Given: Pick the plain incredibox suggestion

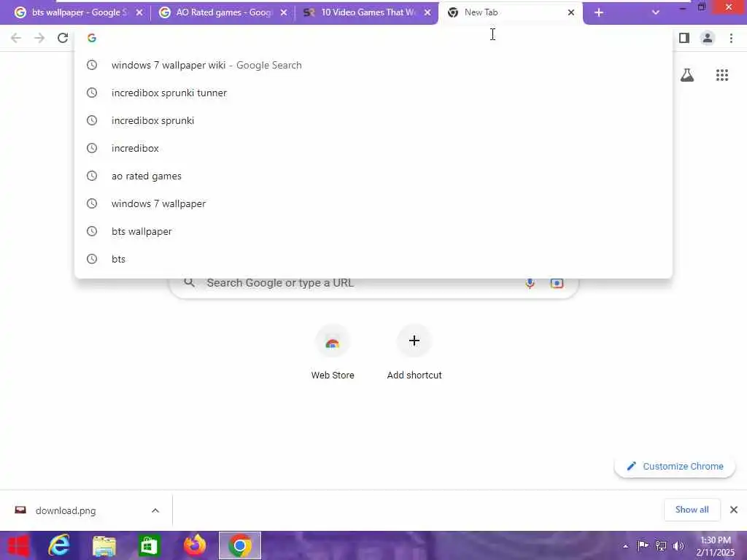Looking at the screenshot, I should 373,148.
